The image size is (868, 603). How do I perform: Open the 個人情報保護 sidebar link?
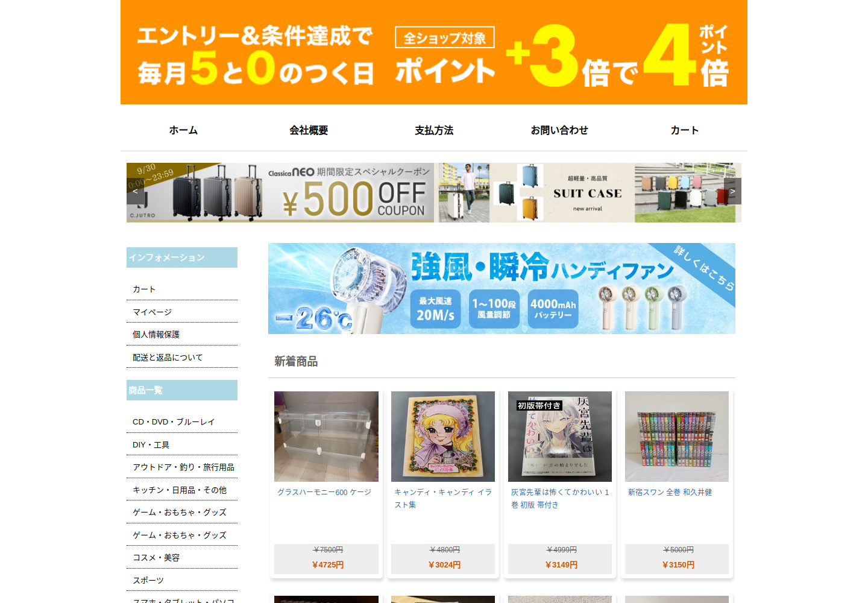click(x=156, y=335)
